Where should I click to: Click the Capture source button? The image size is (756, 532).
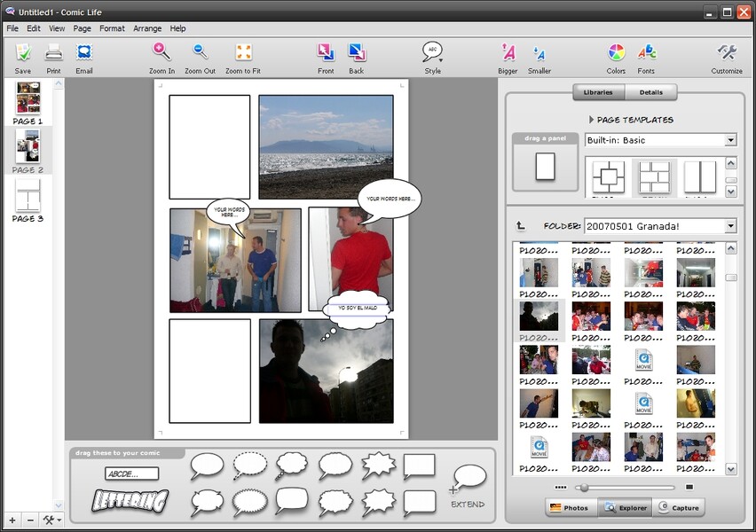[x=679, y=507]
